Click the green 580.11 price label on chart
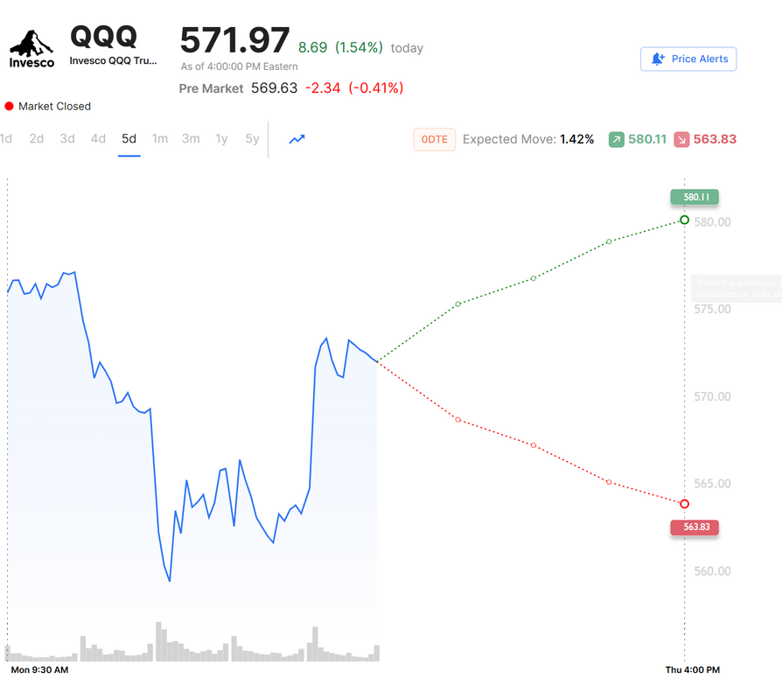The image size is (782, 700). tap(695, 198)
